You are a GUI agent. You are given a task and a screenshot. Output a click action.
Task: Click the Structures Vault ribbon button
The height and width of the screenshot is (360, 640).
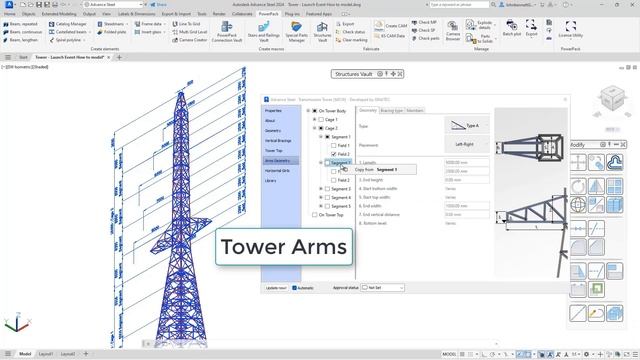(x=322, y=31)
